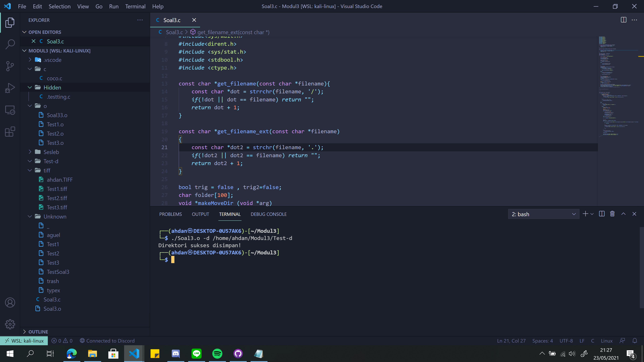Open the Terminal menu
This screenshot has width=644, height=362.
pyautogui.click(x=135, y=6)
